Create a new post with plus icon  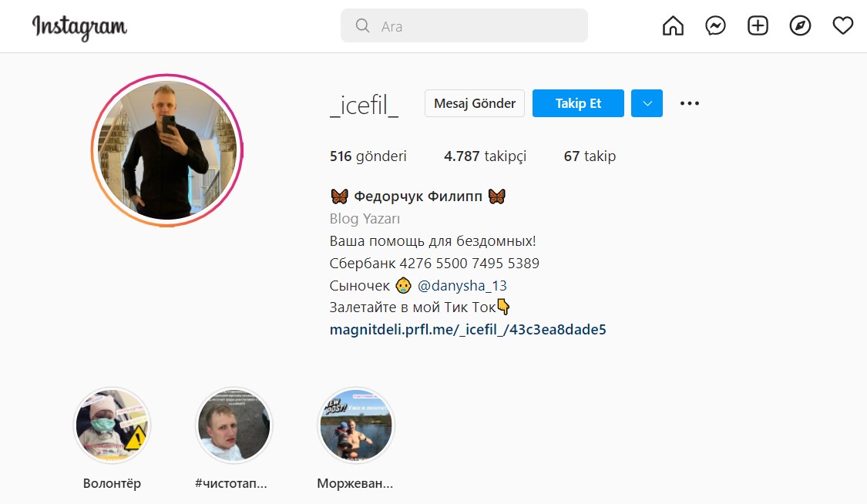click(x=758, y=25)
